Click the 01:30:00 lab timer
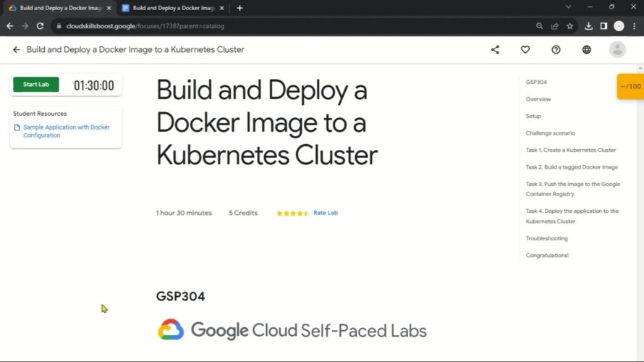The width and height of the screenshot is (644, 362). click(93, 85)
